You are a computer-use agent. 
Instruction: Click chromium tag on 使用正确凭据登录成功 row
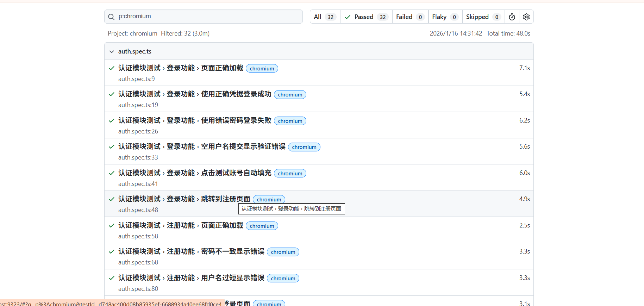[x=290, y=94]
